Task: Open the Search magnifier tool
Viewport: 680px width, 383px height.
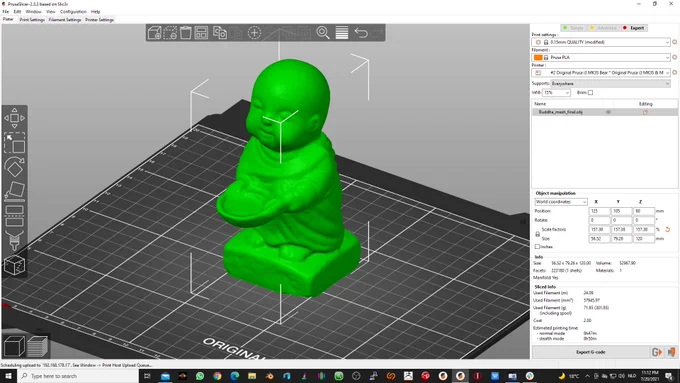Action: tap(323, 33)
